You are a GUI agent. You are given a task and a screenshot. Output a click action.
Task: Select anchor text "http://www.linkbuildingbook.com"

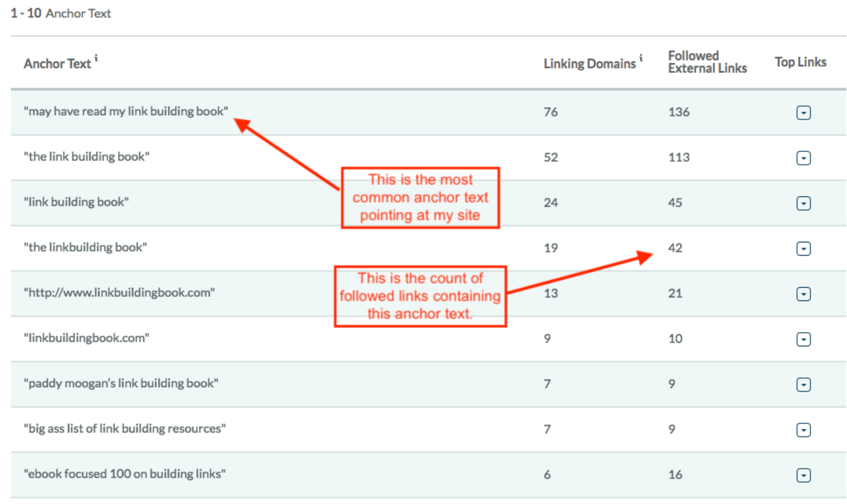119,293
